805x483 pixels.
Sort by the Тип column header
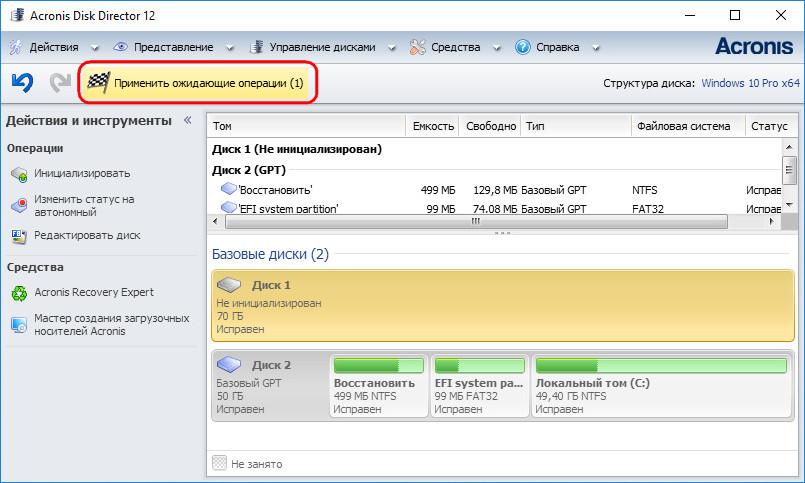pyautogui.click(x=576, y=126)
